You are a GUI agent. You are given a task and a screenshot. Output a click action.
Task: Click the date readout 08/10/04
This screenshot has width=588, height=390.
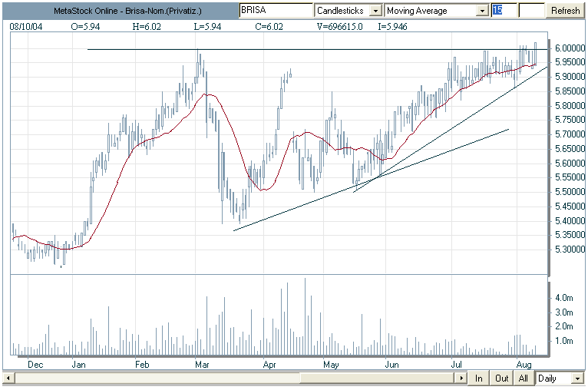tap(26, 26)
